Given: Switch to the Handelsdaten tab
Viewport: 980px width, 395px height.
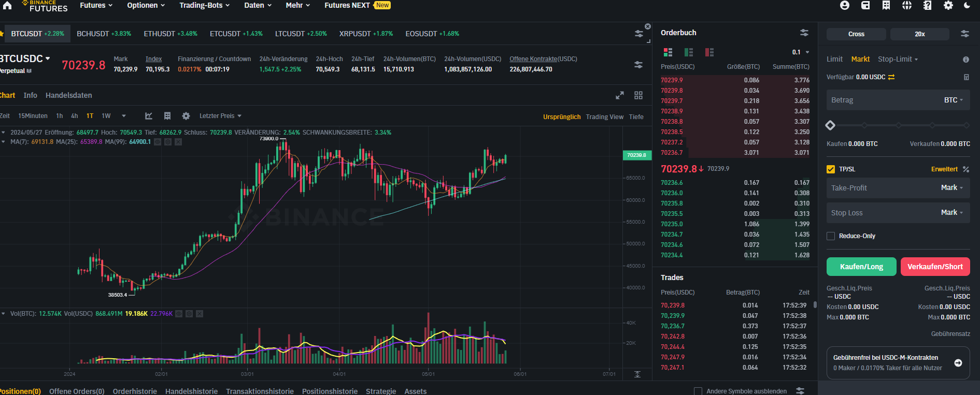Looking at the screenshot, I should pyautogui.click(x=68, y=95).
